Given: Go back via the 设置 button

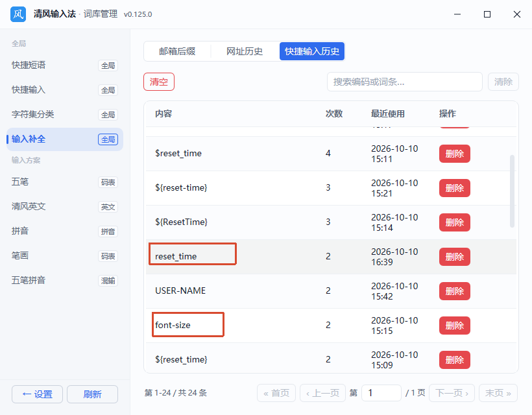Looking at the screenshot, I should tap(38, 394).
